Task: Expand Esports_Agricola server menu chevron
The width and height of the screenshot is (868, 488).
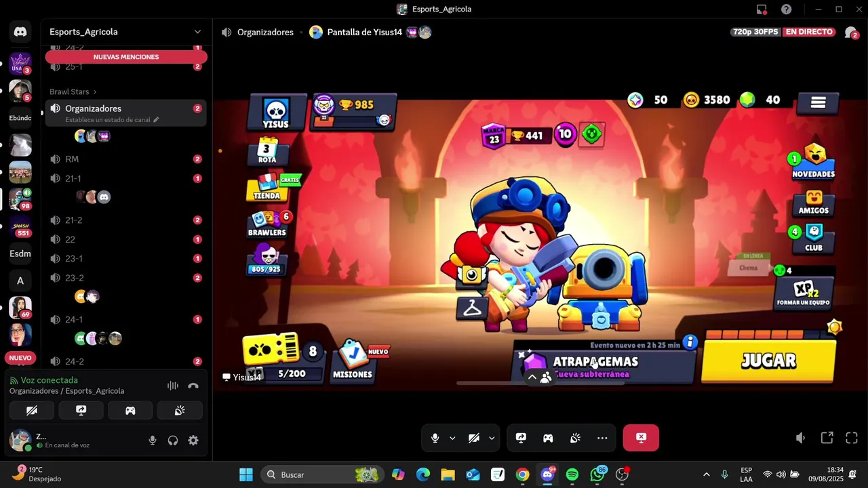Action: tap(197, 32)
